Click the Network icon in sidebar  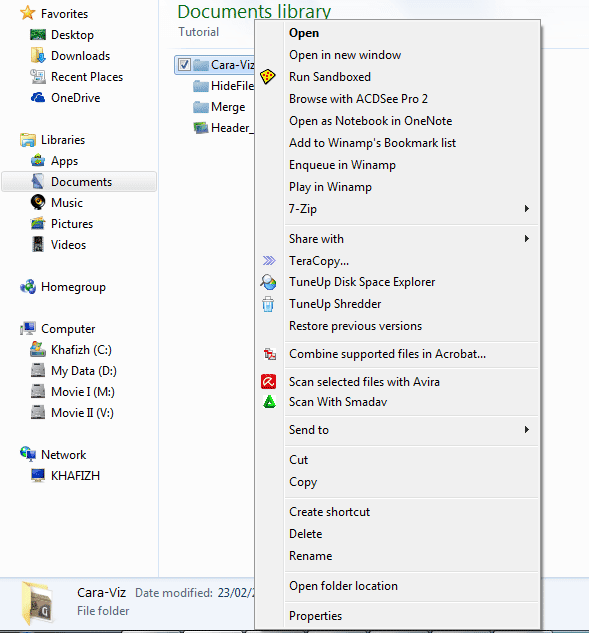click(28, 454)
